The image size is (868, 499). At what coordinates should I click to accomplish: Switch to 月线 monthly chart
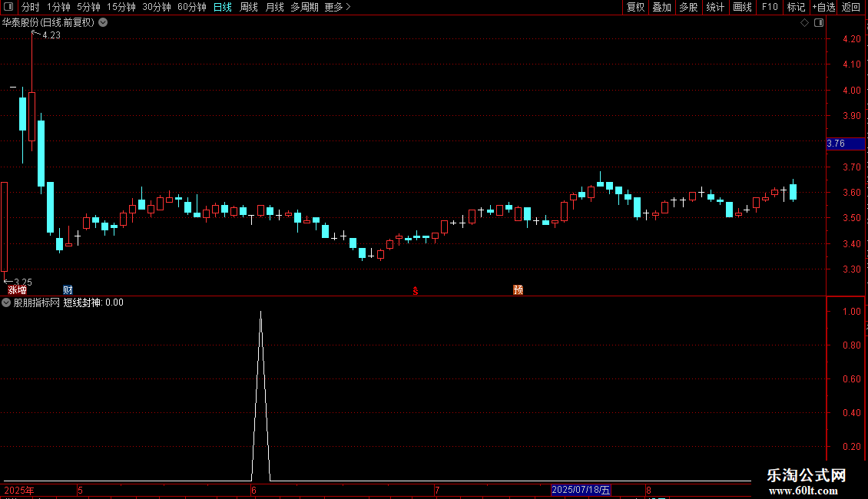click(x=274, y=7)
